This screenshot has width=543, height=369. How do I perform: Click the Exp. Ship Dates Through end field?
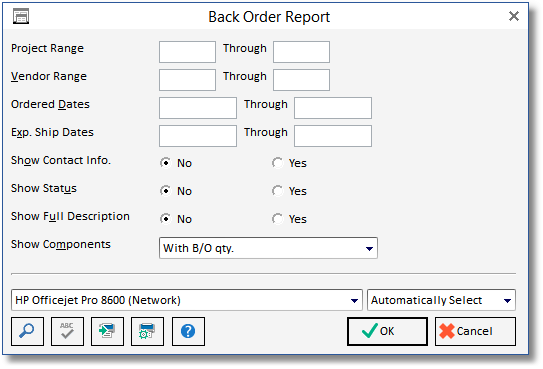(333, 136)
